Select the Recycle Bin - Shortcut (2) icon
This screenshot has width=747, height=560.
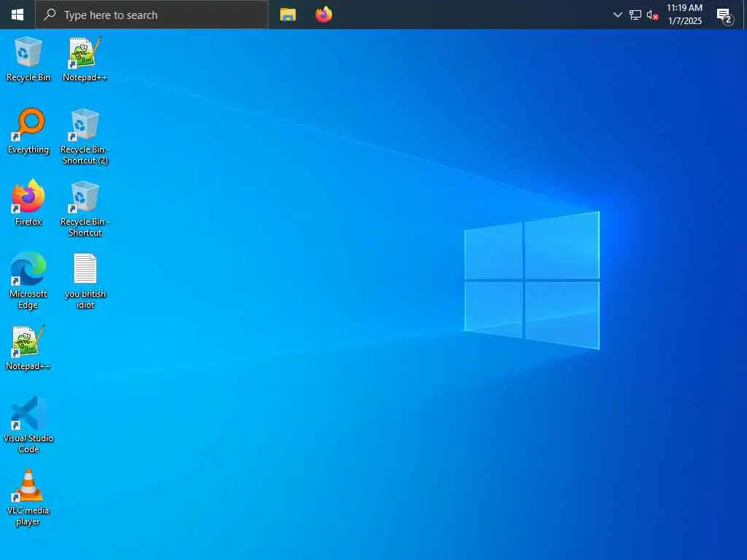coord(85,136)
